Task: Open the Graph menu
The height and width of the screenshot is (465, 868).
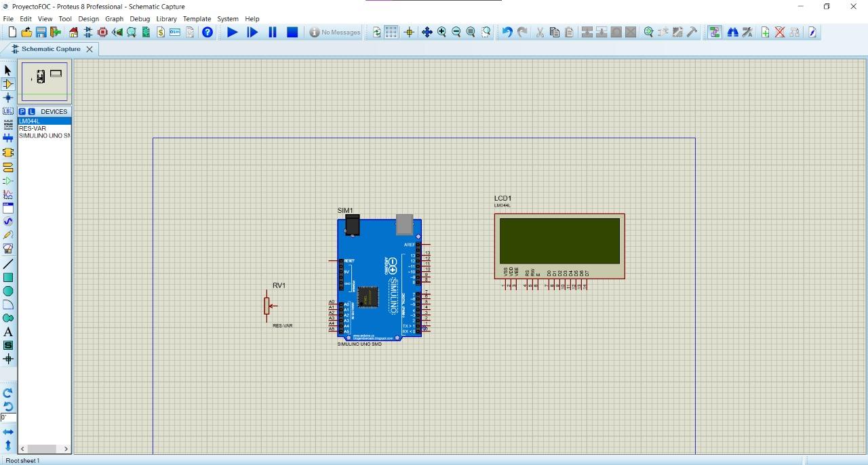Action: tap(114, 19)
